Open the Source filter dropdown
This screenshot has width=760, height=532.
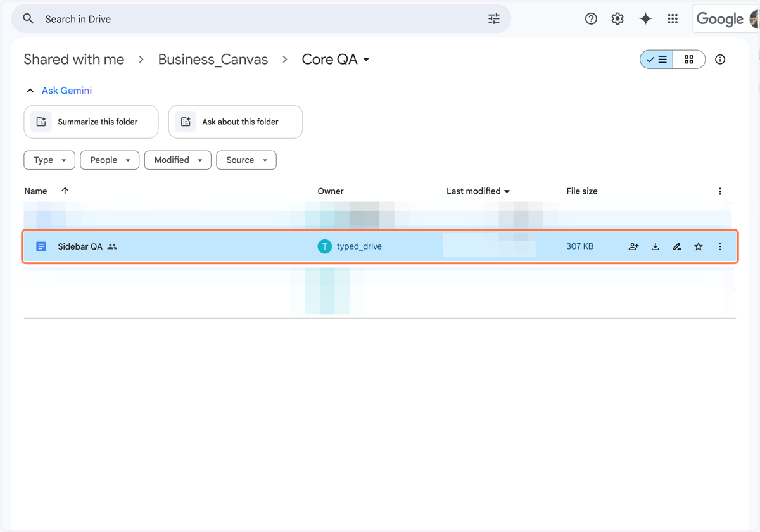(x=246, y=160)
